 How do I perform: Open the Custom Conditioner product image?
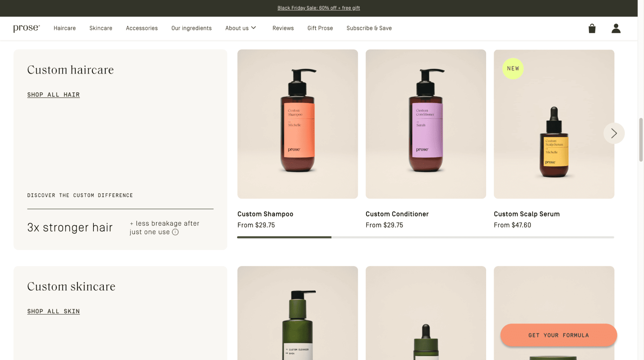click(426, 124)
